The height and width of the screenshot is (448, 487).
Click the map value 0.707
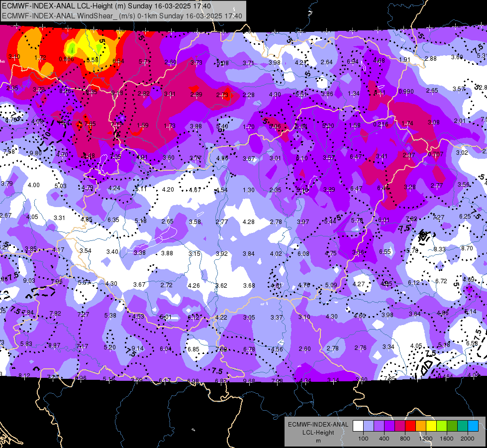click(435, 154)
